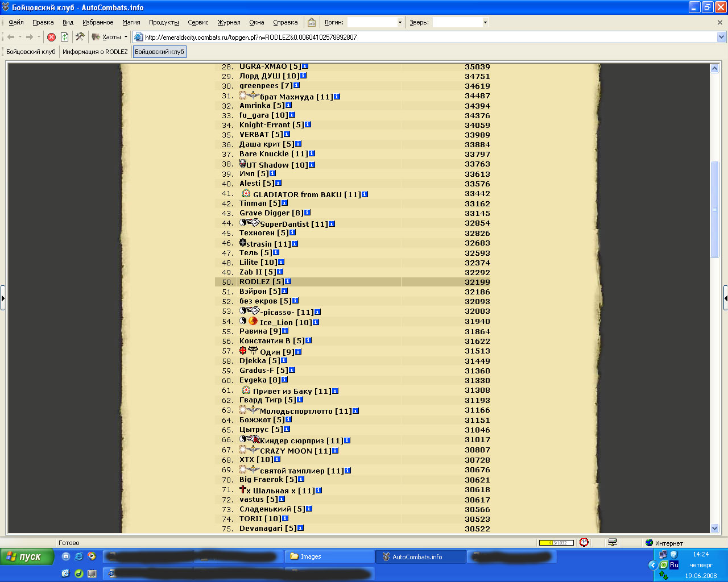Open the Файл menu

[x=16, y=22]
